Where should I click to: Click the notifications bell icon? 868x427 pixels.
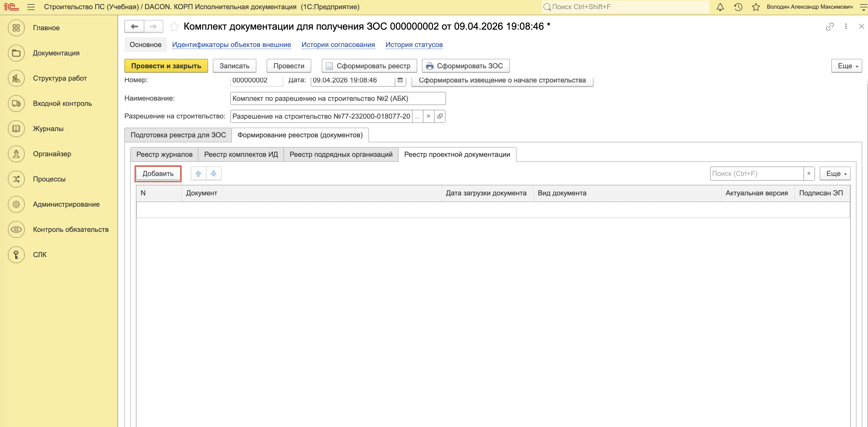(x=720, y=7)
